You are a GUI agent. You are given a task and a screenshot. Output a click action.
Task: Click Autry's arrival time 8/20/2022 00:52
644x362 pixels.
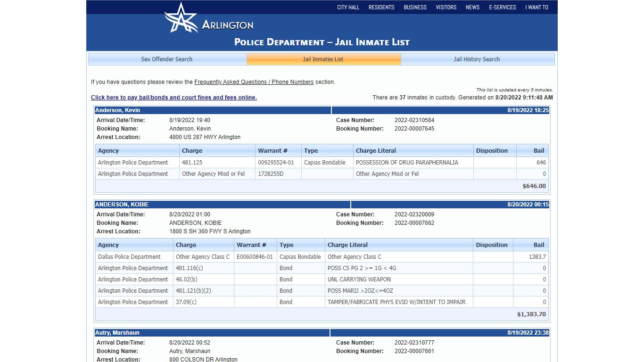[190, 343]
